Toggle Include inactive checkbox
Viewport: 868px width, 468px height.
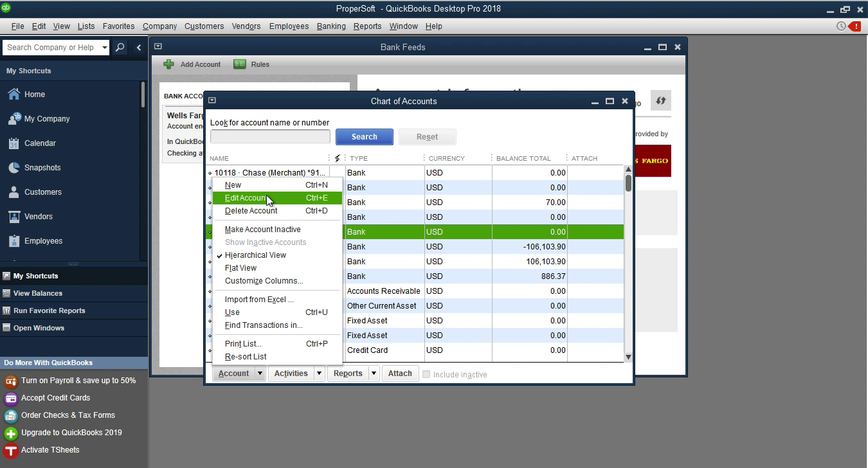click(426, 374)
